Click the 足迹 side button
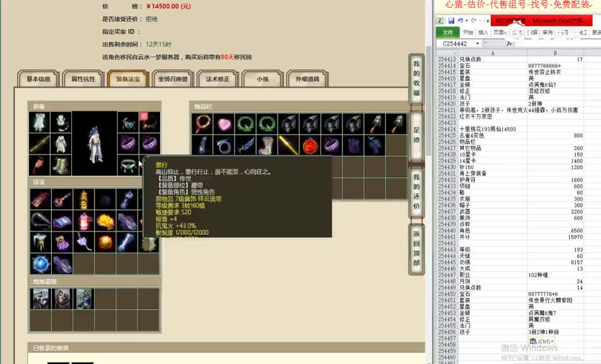The width and height of the screenshot is (601, 364). [416, 135]
